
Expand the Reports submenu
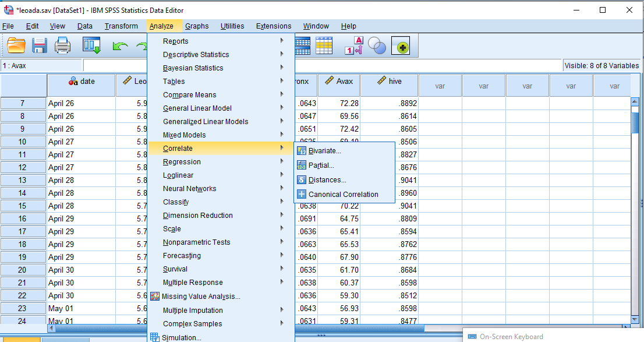point(221,41)
